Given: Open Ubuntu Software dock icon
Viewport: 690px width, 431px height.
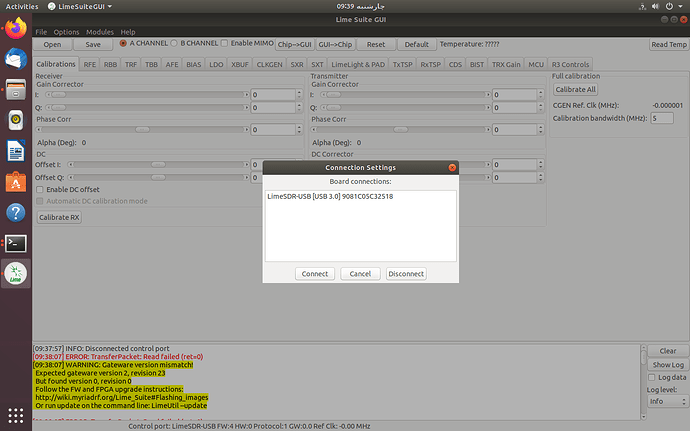Looking at the screenshot, I should tap(16, 181).
